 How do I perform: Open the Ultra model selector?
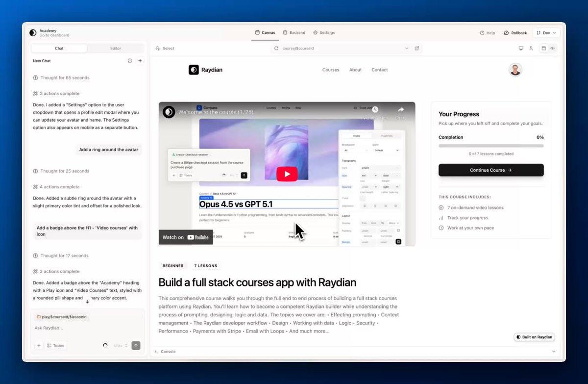tap(121, 345)
